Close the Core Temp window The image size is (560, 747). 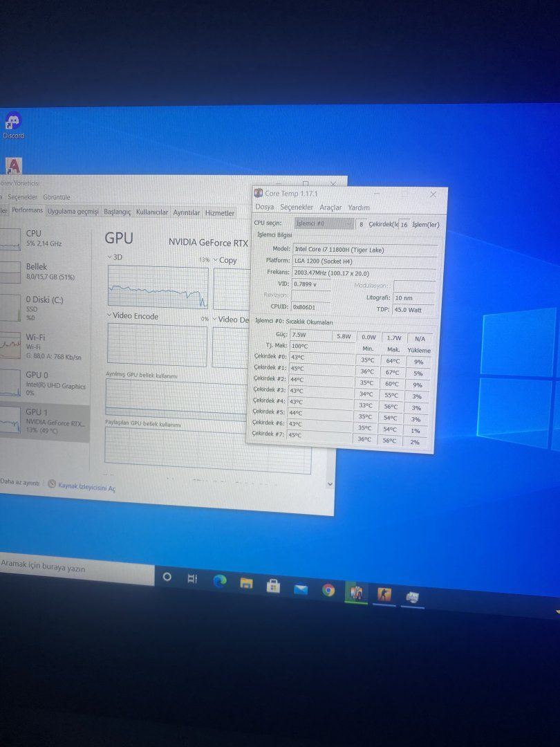[433, 194]
